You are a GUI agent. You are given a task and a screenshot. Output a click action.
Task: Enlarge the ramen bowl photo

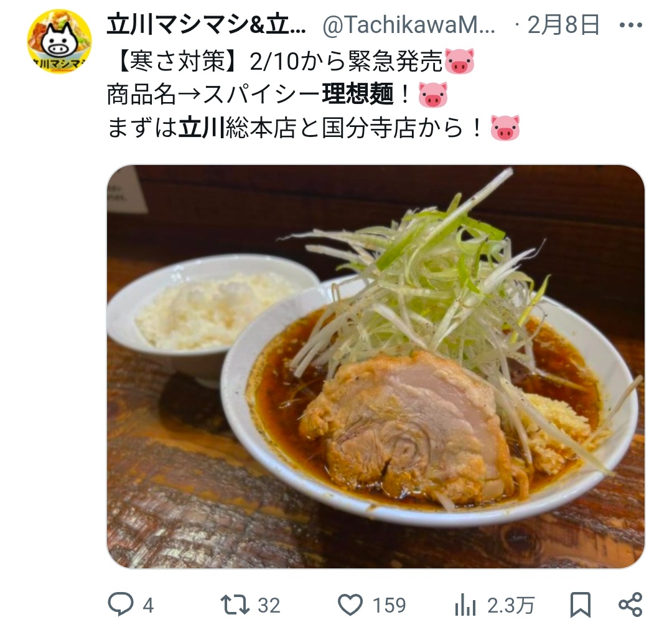(x=375, y=367)
